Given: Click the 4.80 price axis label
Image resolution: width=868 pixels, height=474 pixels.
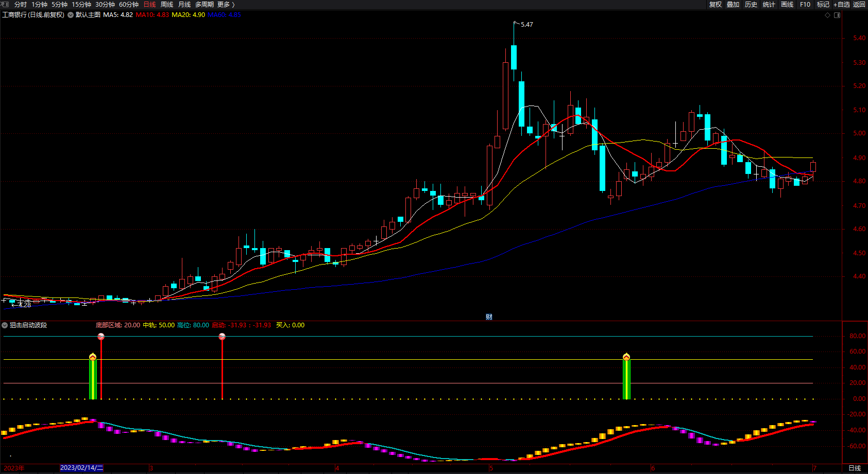Looking at the screenshot, I should (x=859, y=181).
